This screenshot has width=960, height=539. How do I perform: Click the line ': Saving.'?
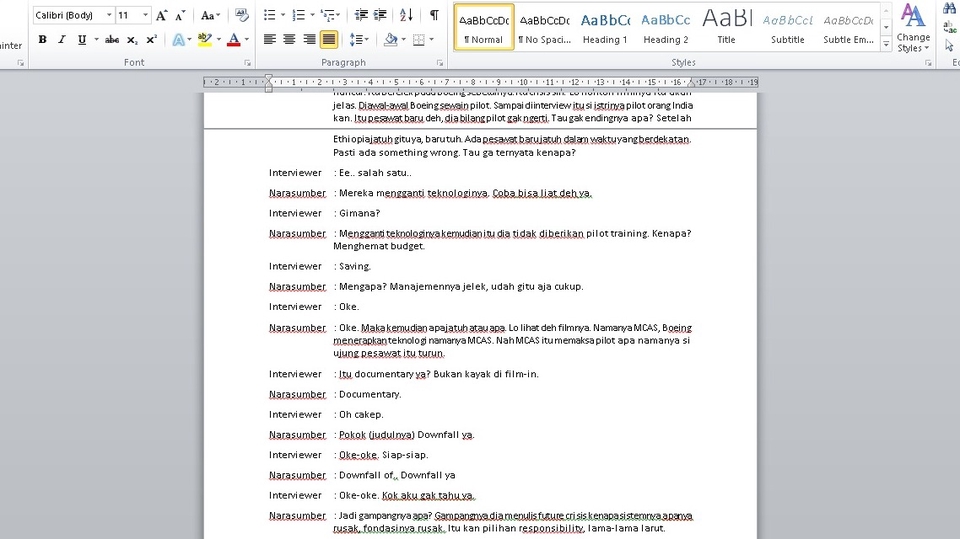click(353, 266)
